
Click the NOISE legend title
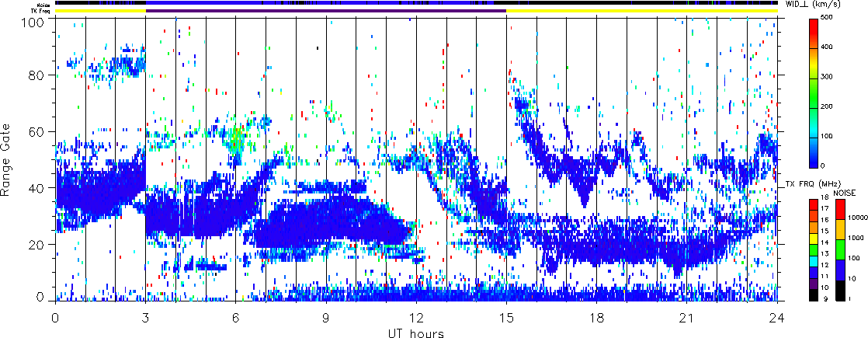(845, 192)
